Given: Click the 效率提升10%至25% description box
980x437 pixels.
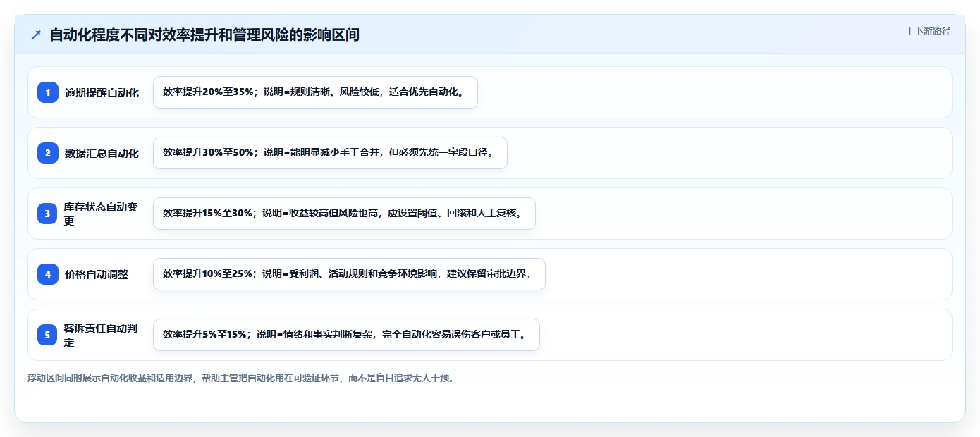Looking at the screenshot, I should tap(349, 274).
